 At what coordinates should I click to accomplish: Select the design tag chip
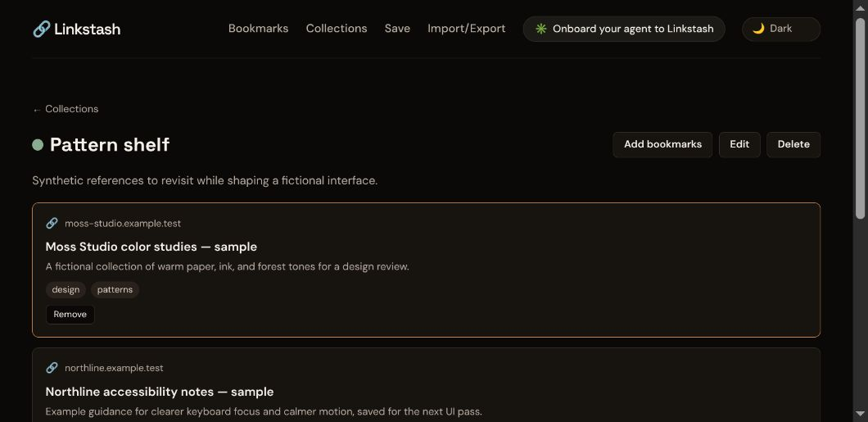(66, 289)
